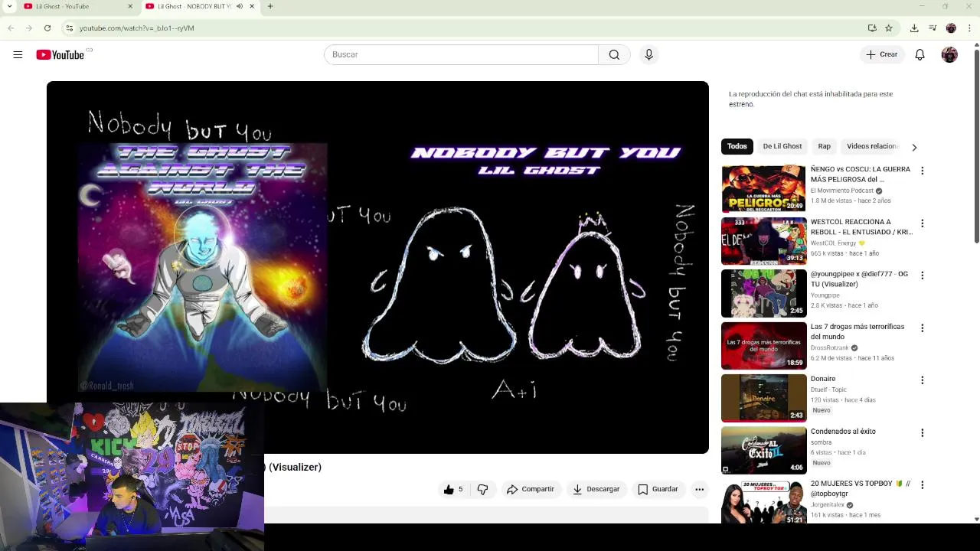Select the Rap filter chip
This screenshot has height=551, width=980.
point(824,146)
